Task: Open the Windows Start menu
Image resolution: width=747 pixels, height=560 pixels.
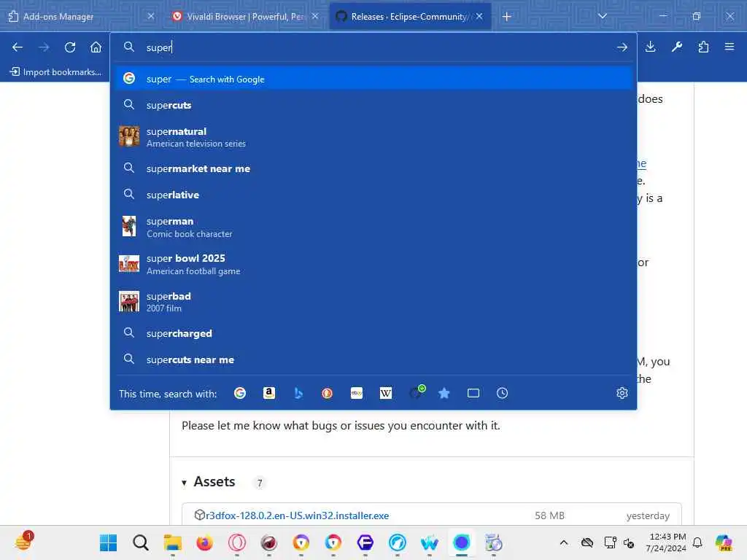Action: point(108,542)
